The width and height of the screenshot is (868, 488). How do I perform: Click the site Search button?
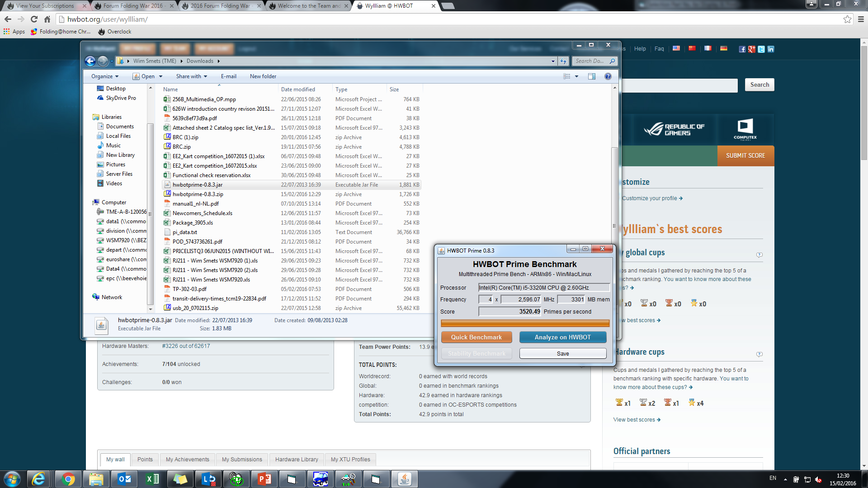759,84
